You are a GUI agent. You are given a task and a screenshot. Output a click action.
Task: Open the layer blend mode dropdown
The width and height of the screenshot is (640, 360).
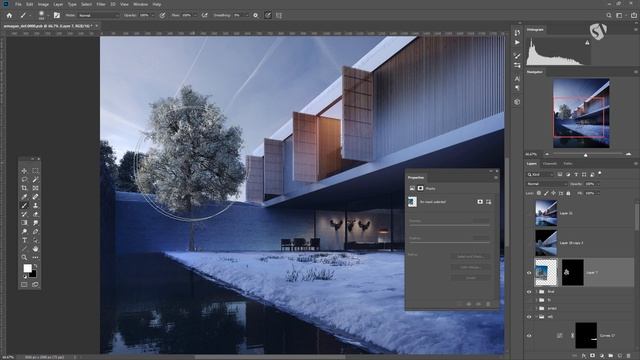(x=546, y=184)
